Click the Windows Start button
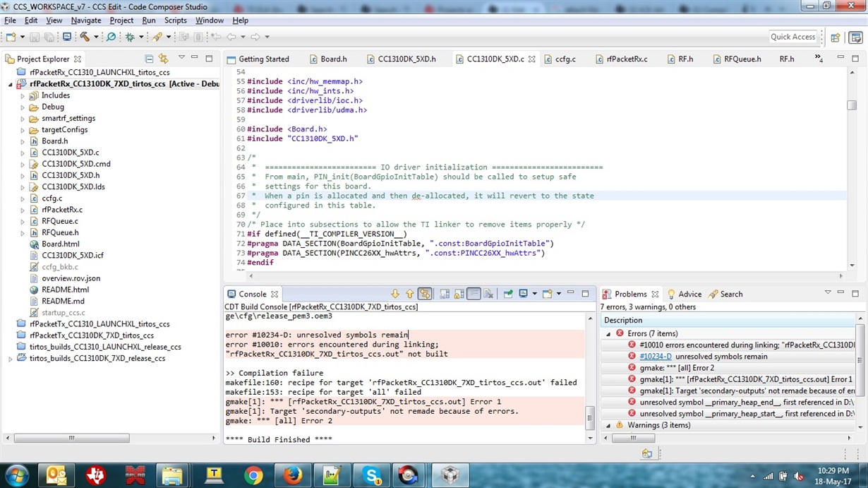The height and width of the screenshot is (488, 868). [16, 476]
